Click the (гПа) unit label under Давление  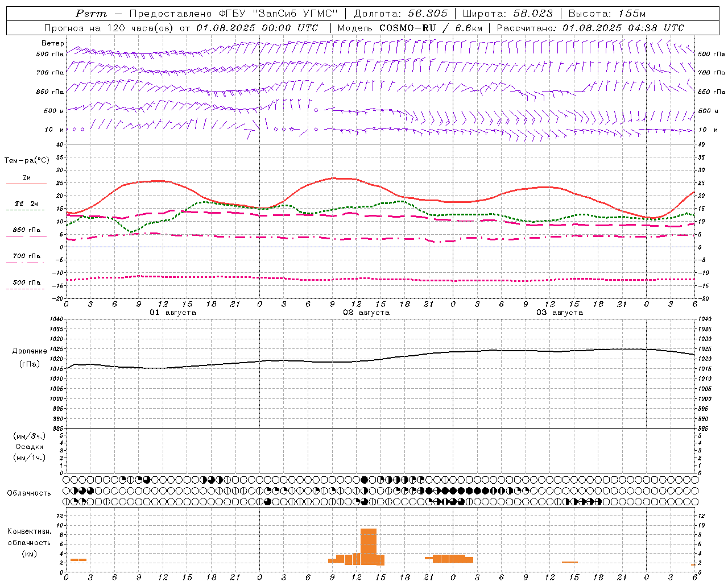point(30,364)
